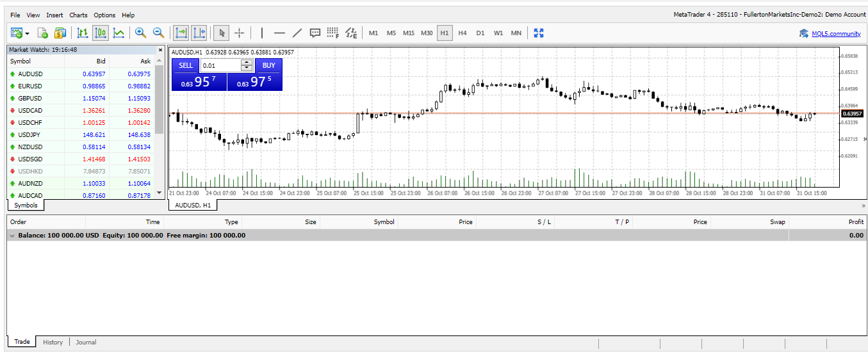Image resolution: width=868 pixels, height=363 pixels.
Task: Switch to M15 timeframe
Action: (x=409, y=33)
